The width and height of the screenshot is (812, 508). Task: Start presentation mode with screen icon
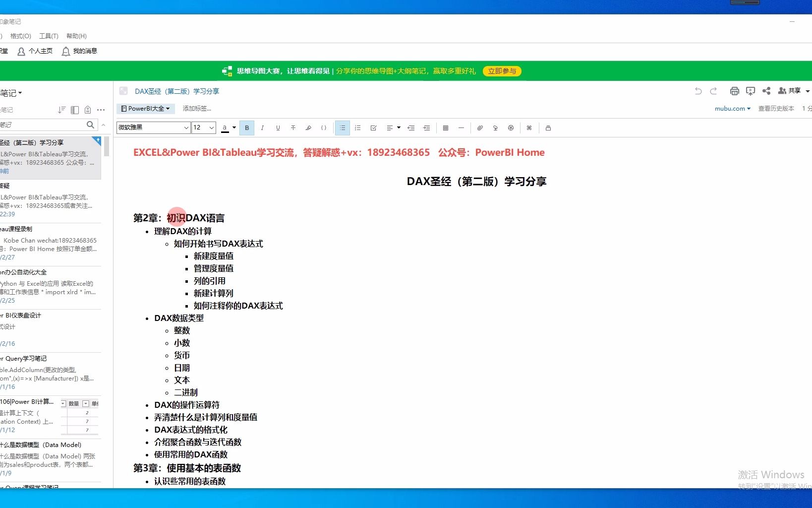(x=750, y=91)
